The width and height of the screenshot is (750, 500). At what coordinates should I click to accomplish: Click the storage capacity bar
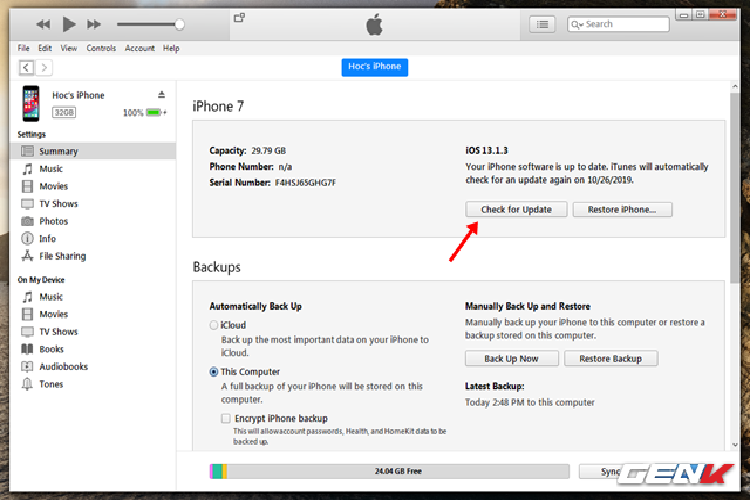(389, 471)
